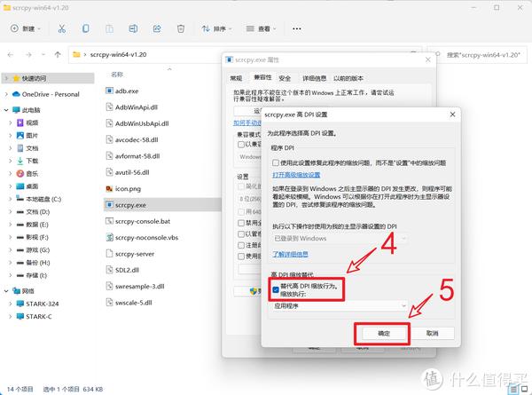Toggle 使用此设置修复此程序的缩放问题 checkbox
The image size is (532, 395).
pyautogui.click(x=276, y=163)
